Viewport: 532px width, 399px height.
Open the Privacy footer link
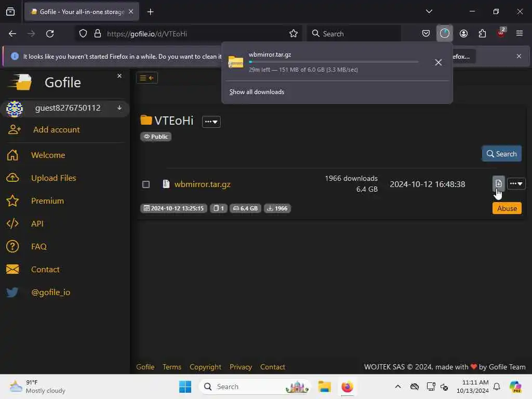pyautogui.click(x=241, y=367)
